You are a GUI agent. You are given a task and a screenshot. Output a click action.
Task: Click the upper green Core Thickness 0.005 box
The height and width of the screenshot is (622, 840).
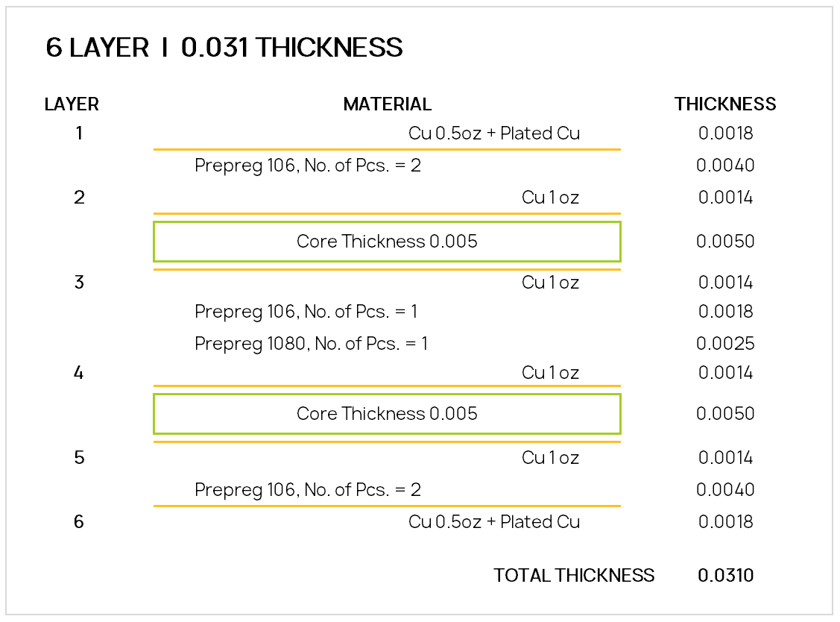coord(387,242)
